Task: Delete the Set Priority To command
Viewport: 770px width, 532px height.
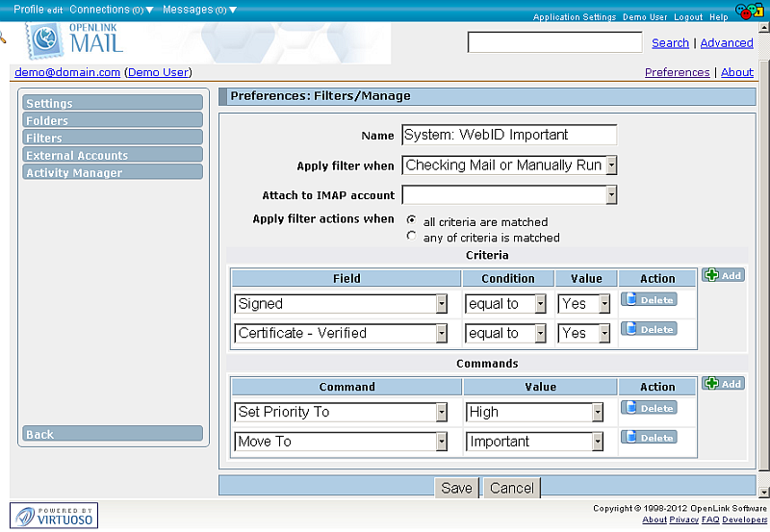Action: 649,408
